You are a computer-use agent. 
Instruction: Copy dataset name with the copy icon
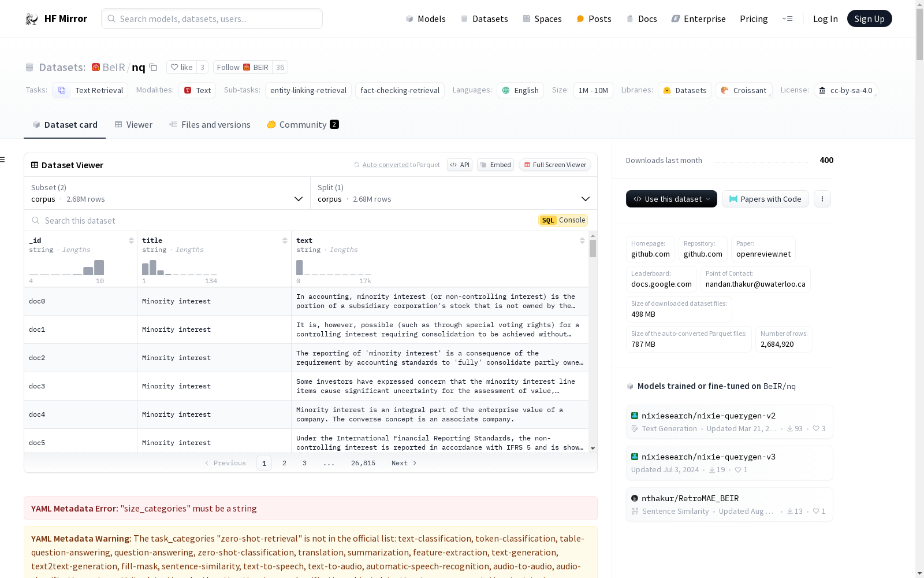point(153,67)
